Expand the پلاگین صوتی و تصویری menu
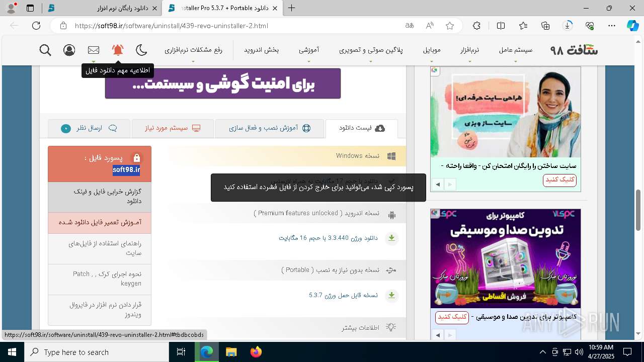The width and height of the screenshot is (644, 362). coord(371,50)
